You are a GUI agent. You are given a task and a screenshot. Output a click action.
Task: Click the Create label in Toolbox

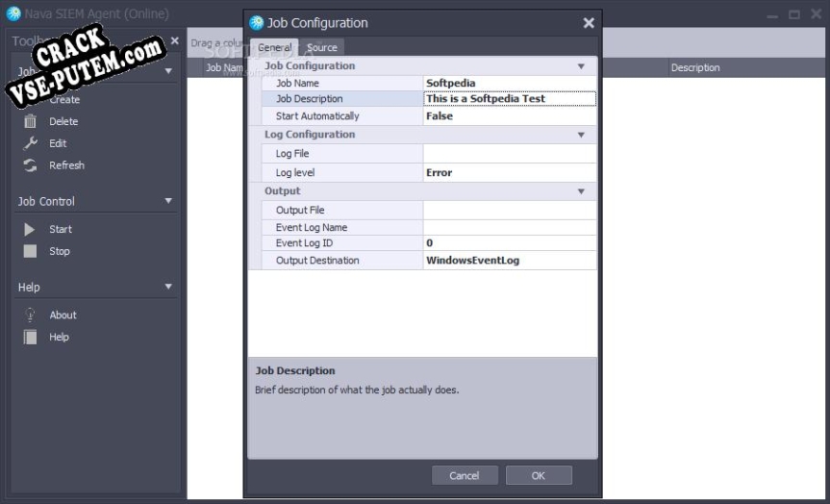tap(64, 99)
